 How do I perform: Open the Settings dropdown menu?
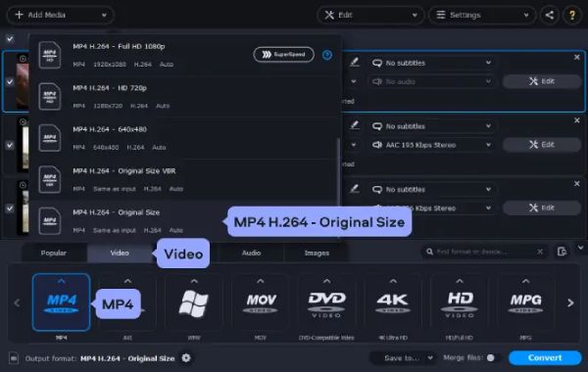(x=482, y=15)
